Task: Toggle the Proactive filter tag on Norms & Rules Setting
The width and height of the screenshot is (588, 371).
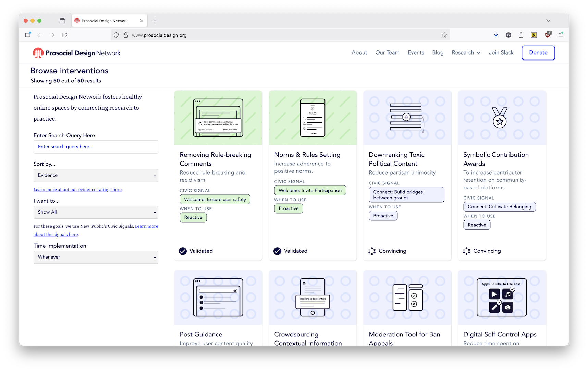Action: click(x=289, y=208)
